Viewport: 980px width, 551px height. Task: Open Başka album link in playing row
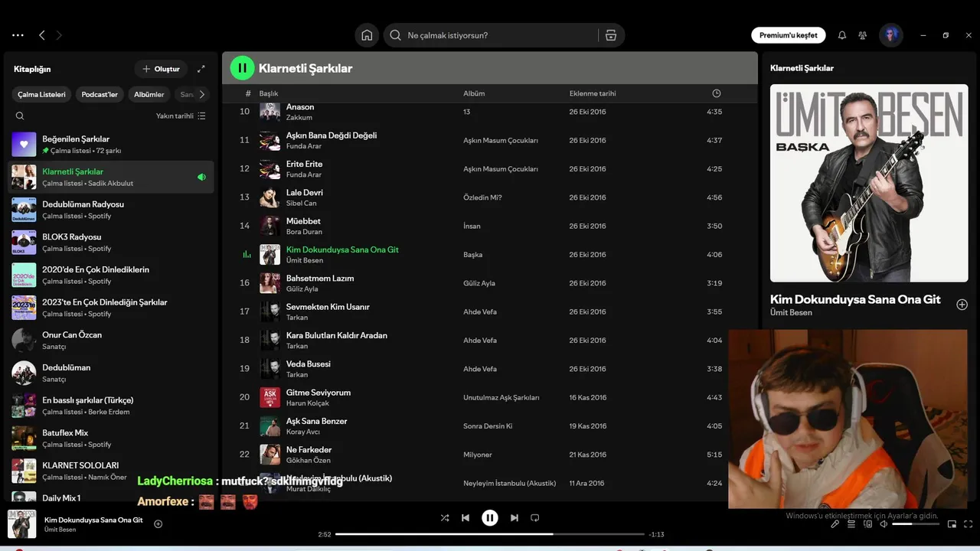click(x=472, y=255)
